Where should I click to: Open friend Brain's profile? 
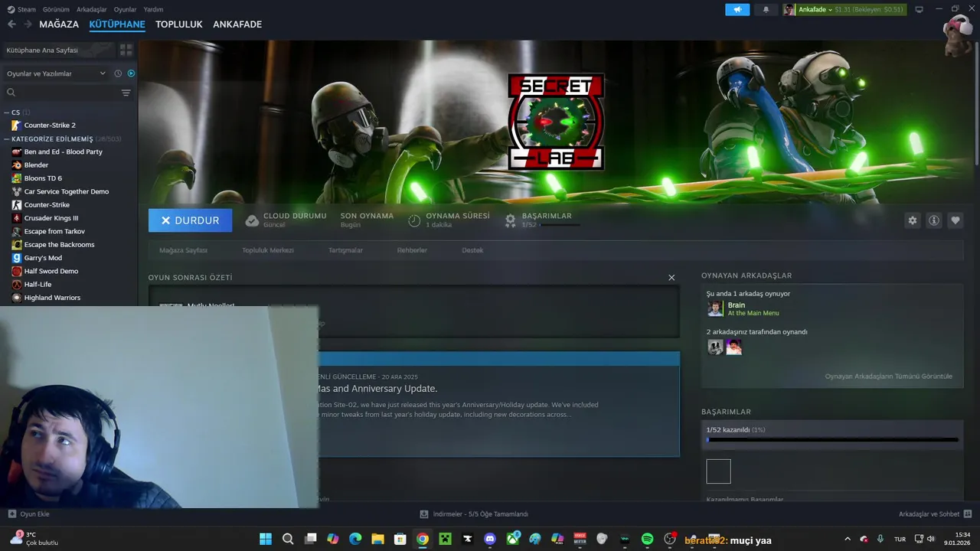743,308
